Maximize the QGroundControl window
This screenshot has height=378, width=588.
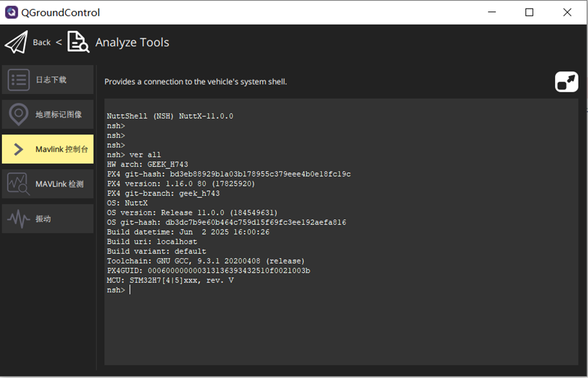click(529, 12)
